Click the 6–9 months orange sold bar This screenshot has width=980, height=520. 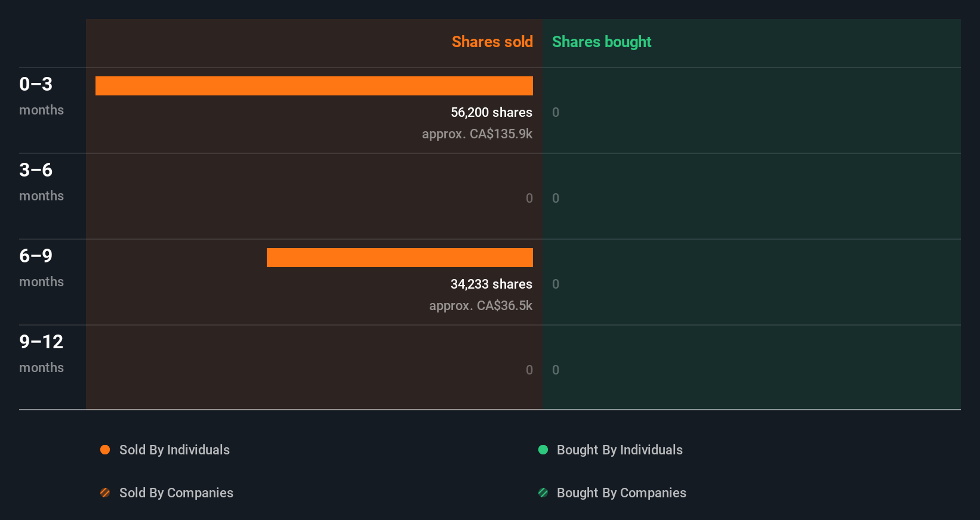coord(400,258)
